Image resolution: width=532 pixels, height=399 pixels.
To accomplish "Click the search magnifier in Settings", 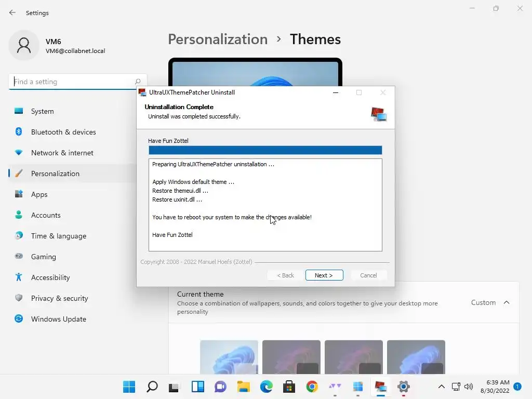I will (x=138, y=82).
